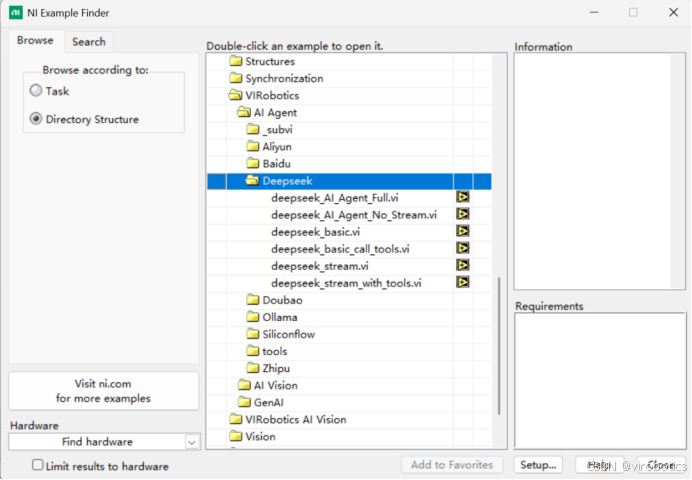Click VI icon beside deepseek_stream.vi
The height and width of the screenshot is (480, 692).
463,266
